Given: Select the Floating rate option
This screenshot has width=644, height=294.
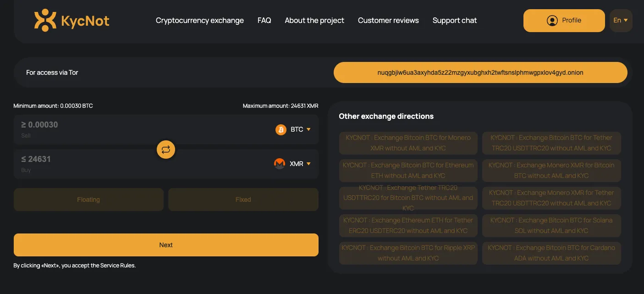Looking at the screenshot, I should [x=88, y=200].
